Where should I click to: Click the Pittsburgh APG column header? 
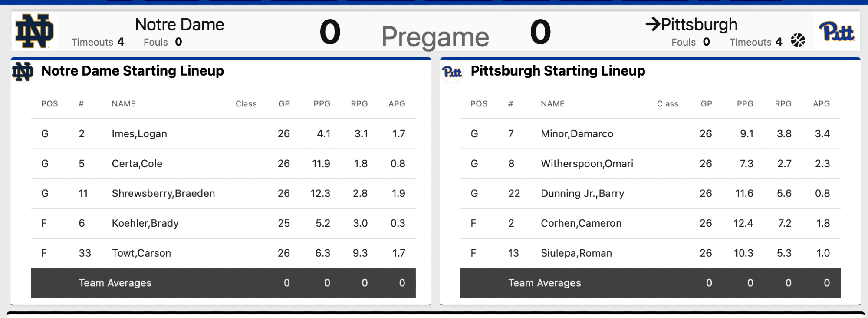tap(821, 104)
